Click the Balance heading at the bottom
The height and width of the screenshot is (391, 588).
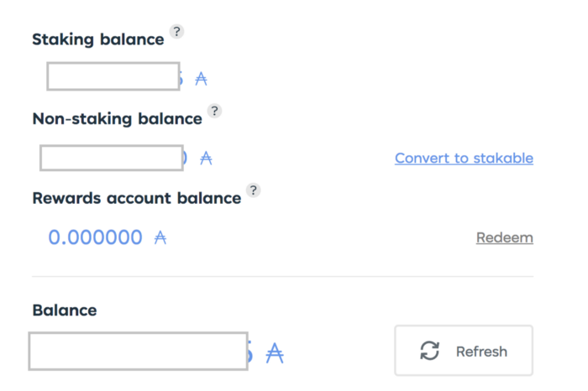click(x=65, y=310)
